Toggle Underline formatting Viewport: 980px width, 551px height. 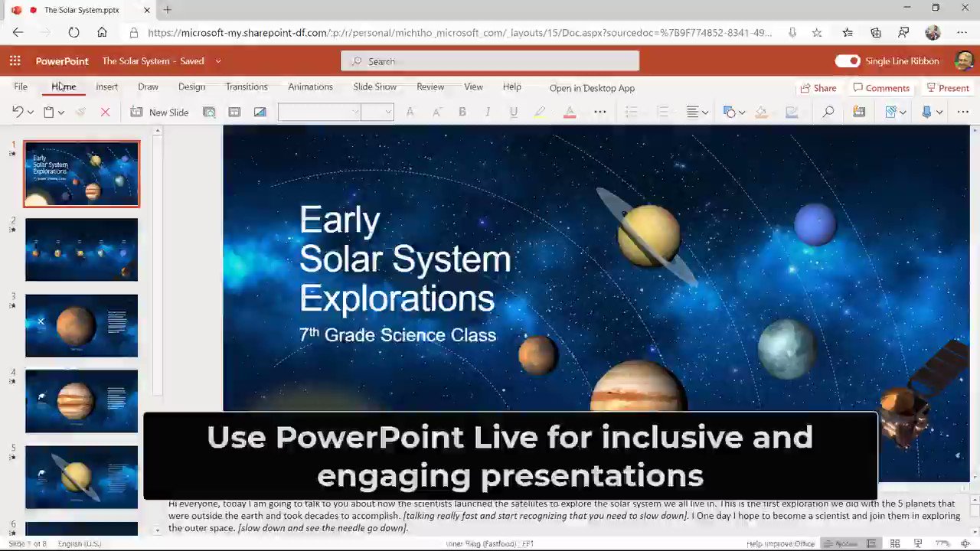coord(514,112)
